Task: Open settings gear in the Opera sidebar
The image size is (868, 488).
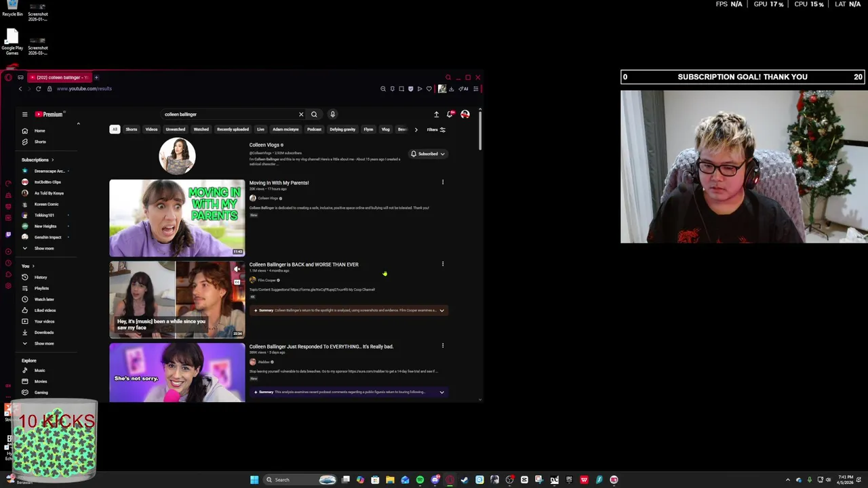Action: pos(8,286)
